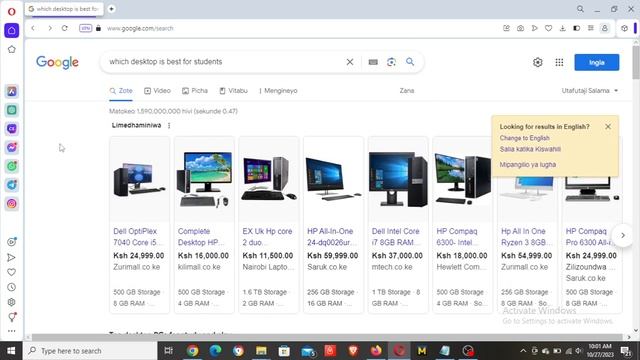Open Google quick settings gear
Viewport: 640px width, 360px height.
click(538, 62)
